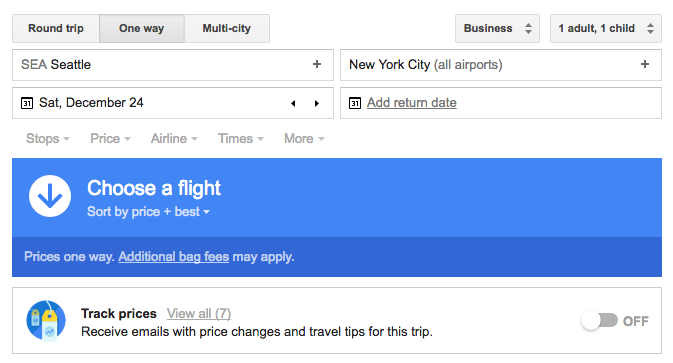Open the Additional bag fees link
The width and height of the screenshot is (673, 363).
click(173, 257)
